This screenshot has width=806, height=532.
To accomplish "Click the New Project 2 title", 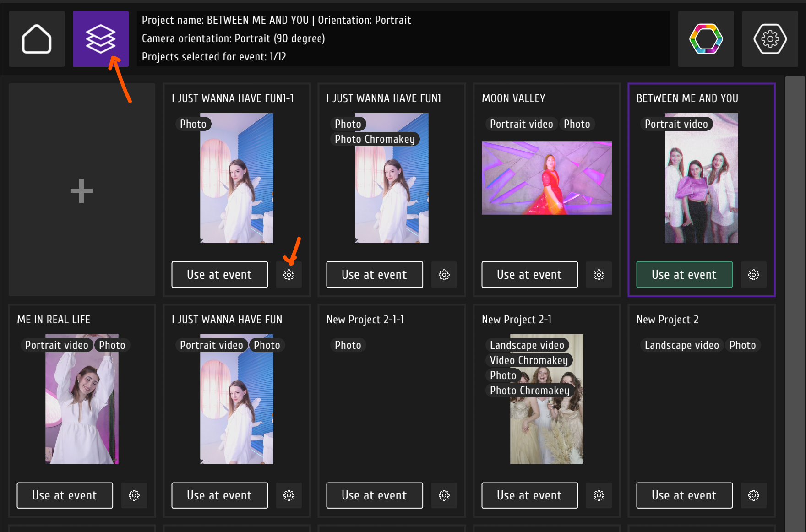I will 668,320.
